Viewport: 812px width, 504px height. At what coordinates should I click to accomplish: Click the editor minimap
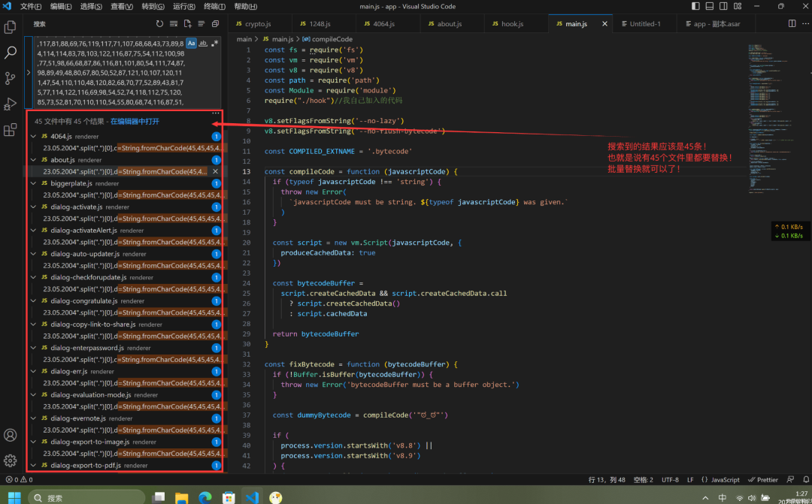coord(773,119)
